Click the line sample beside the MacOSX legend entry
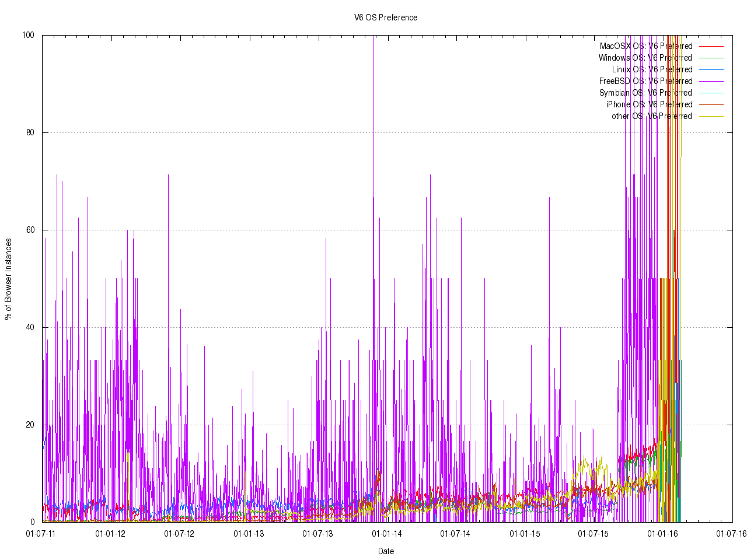747x560 pixels. tap(711, 46)
